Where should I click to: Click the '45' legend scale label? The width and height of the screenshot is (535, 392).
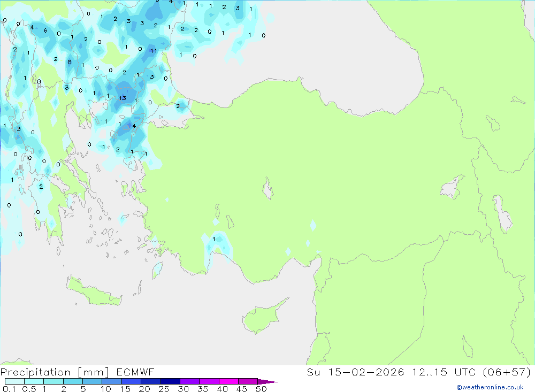(x=242, y=389)
